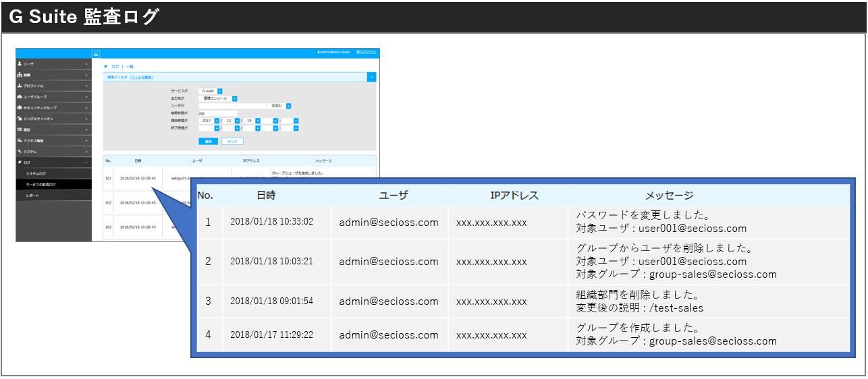Open ユーザグループ menu in sidebar
The height and width of the screenshot is (379, 868).
click(x=53, y=96)
